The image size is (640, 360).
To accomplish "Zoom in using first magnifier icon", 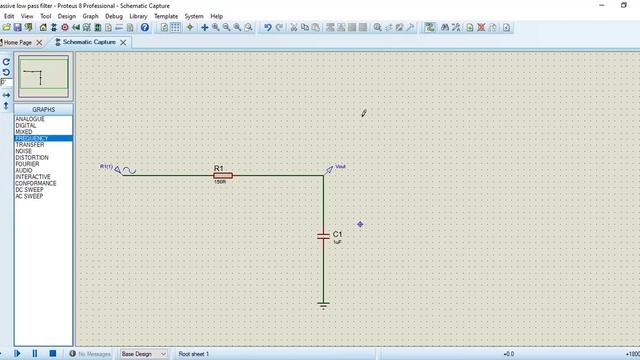I will point(216,27).
